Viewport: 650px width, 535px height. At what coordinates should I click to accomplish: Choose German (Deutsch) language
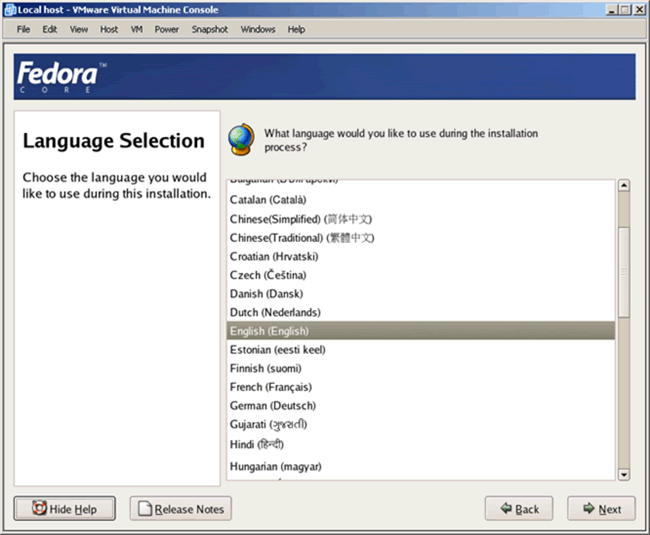272,406
